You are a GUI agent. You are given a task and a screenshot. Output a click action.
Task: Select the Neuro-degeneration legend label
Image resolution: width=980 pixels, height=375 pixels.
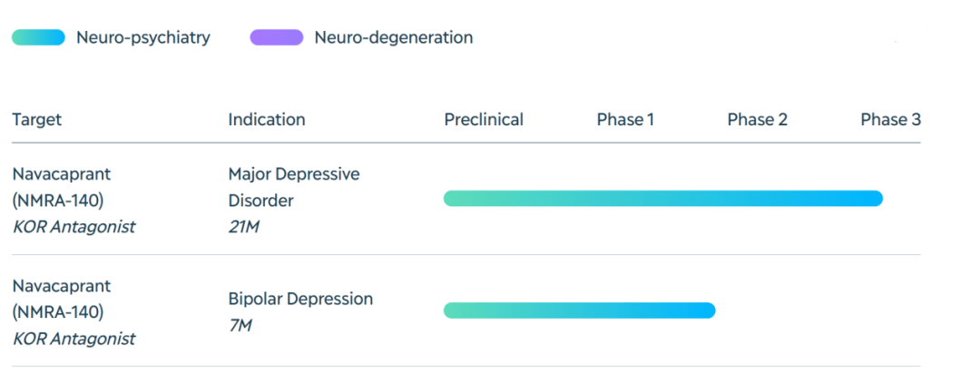point(394,37)
